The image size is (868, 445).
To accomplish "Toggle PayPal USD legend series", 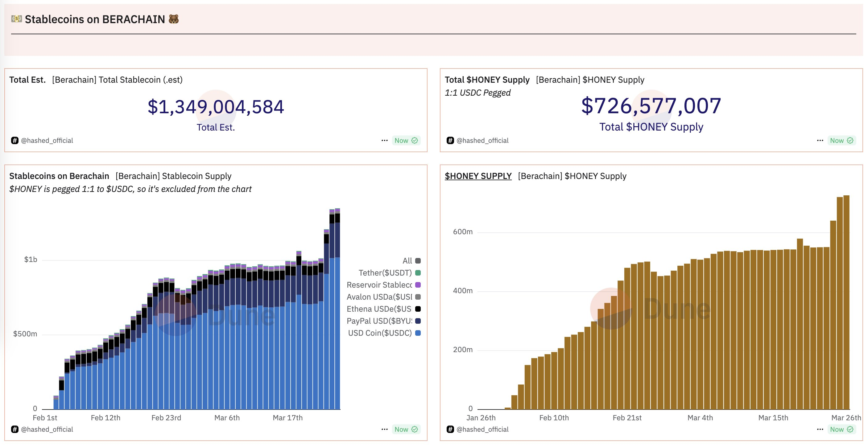I will coord(379,321).
